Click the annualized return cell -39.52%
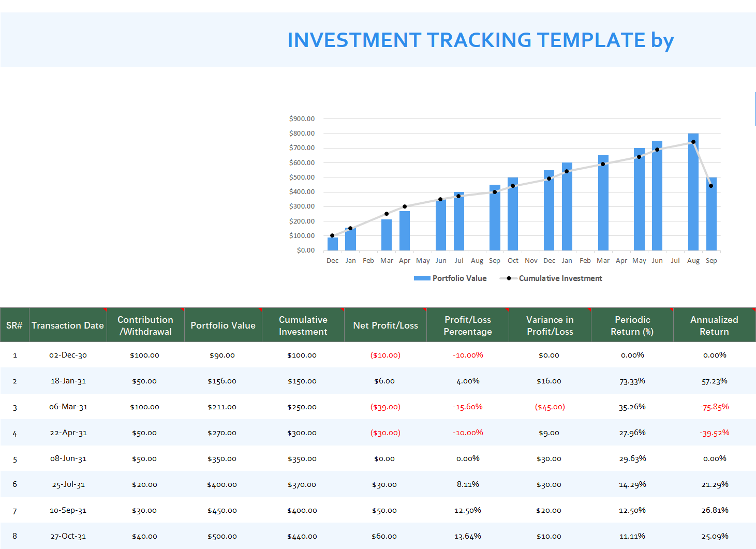The width and height of the screenshot is (756, 549). [715, 433]
